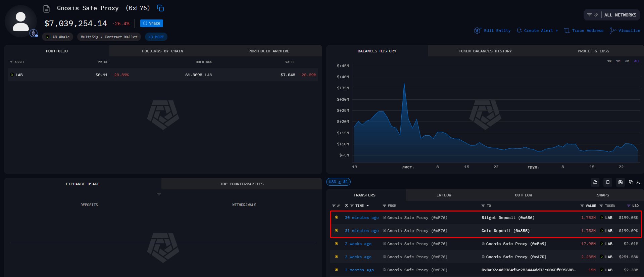Open the PROFIT & LOSS tab
This screenshot has height=277, width=644.
[593, 51]
